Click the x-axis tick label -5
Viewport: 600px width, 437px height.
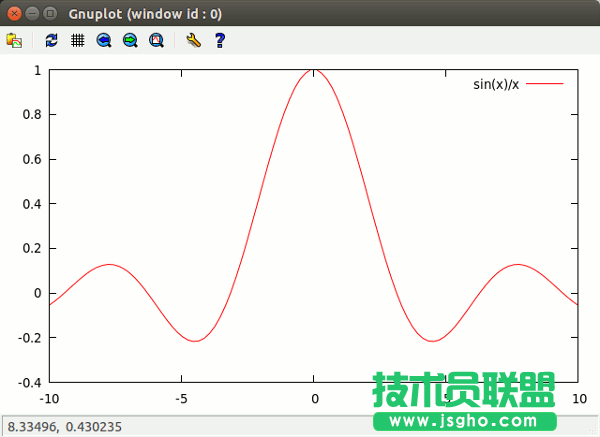coord(181,398)
